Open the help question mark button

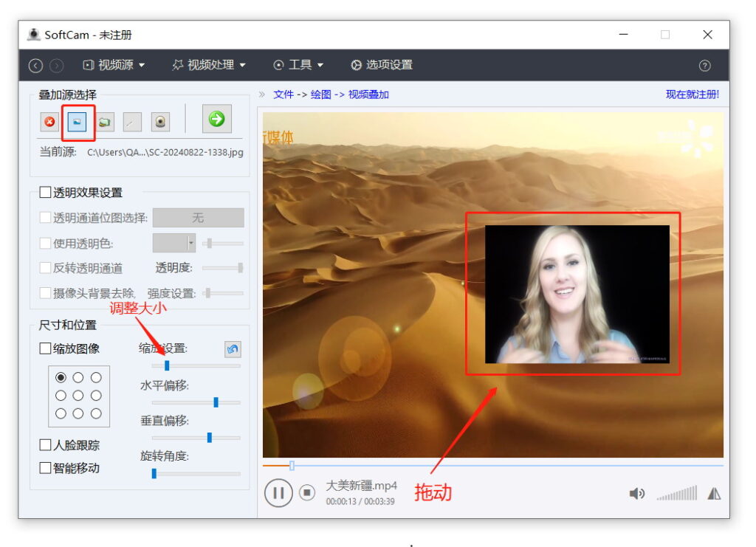pyautogui.click(x=705, y=64)
